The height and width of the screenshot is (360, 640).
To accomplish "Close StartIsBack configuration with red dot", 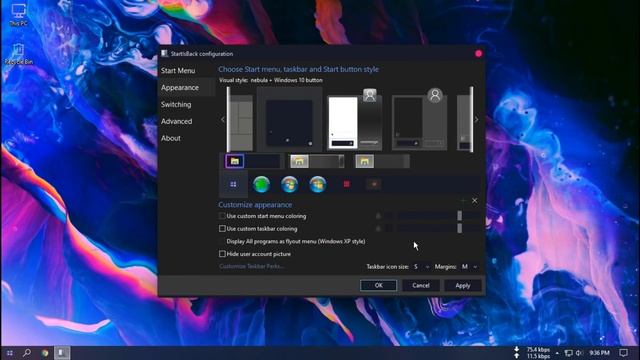I will [x=478, y=53].
